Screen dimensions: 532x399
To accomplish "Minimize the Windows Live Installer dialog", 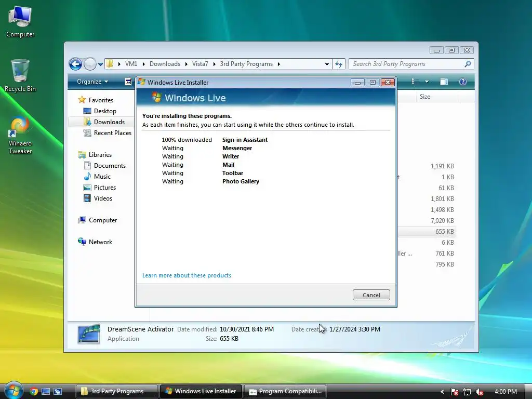I will [357, 83].
